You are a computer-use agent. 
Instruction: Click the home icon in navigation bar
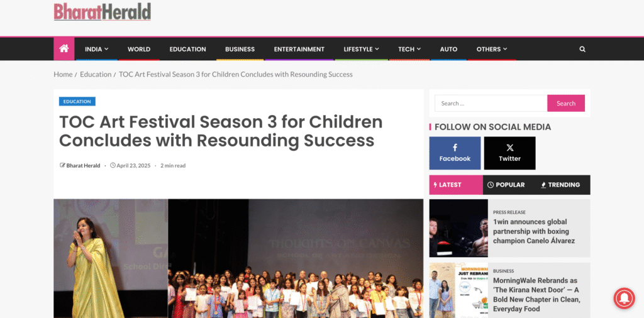pyautogui.click(x=64, y=49)
